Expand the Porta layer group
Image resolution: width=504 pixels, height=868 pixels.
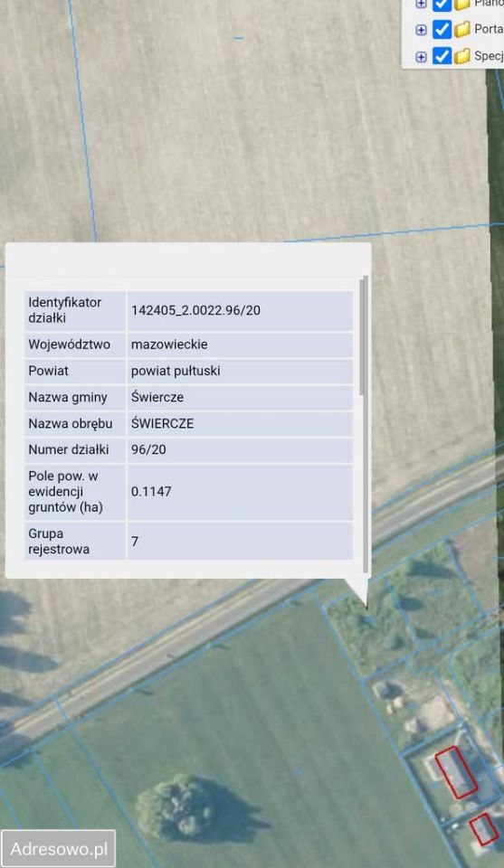(x=421, y=30)
